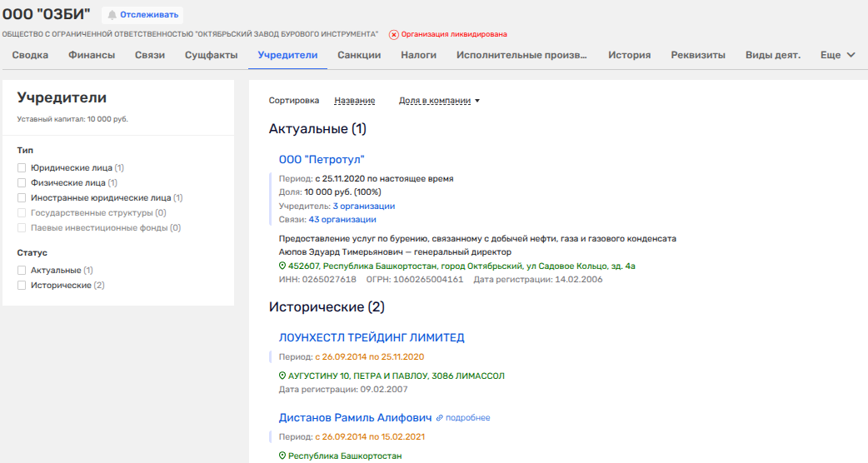The width and height of the screenshot is (868, 463).
Task: Click the location pin by Республика Башкортостан
Action: (282, 456)
